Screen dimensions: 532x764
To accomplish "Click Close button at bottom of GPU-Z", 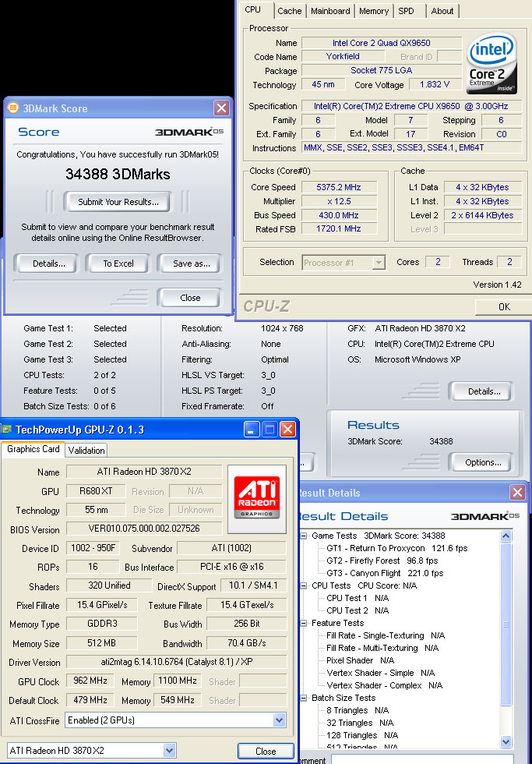I will coord(266,752).
